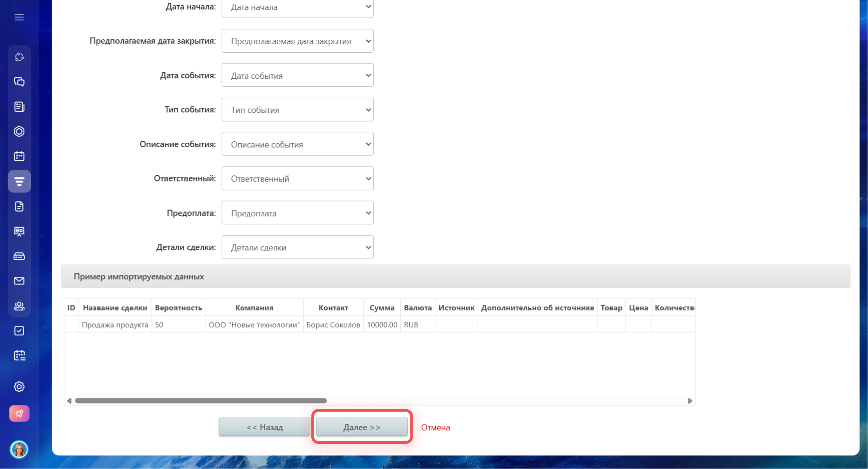Open the CRM funnel icon in sidebar
This screenshot has height=469, width=868.
point(19,181)
